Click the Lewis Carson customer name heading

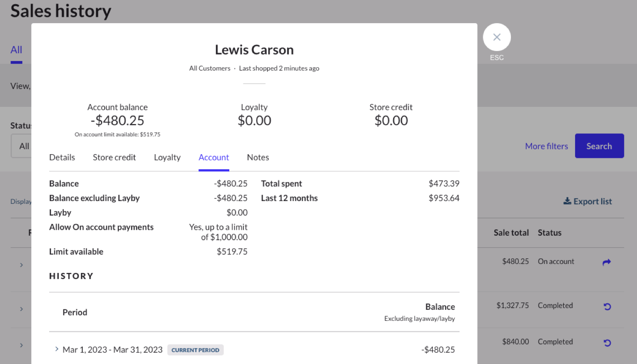[x=254, y=50]
